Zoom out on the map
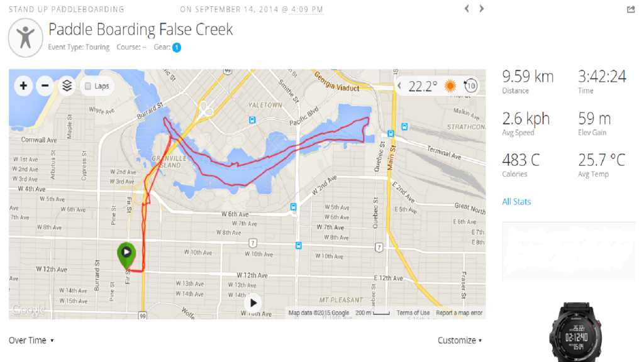 [45, 85]
